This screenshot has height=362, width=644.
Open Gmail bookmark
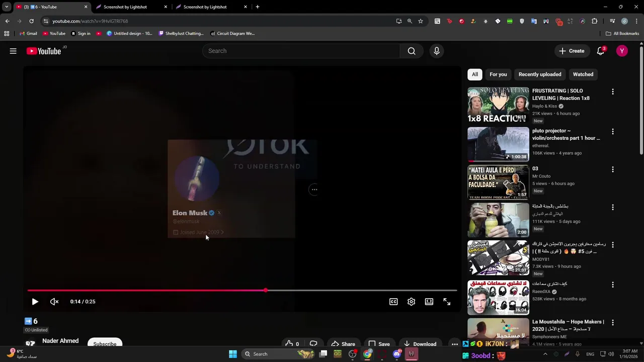[x=28, y=34]
